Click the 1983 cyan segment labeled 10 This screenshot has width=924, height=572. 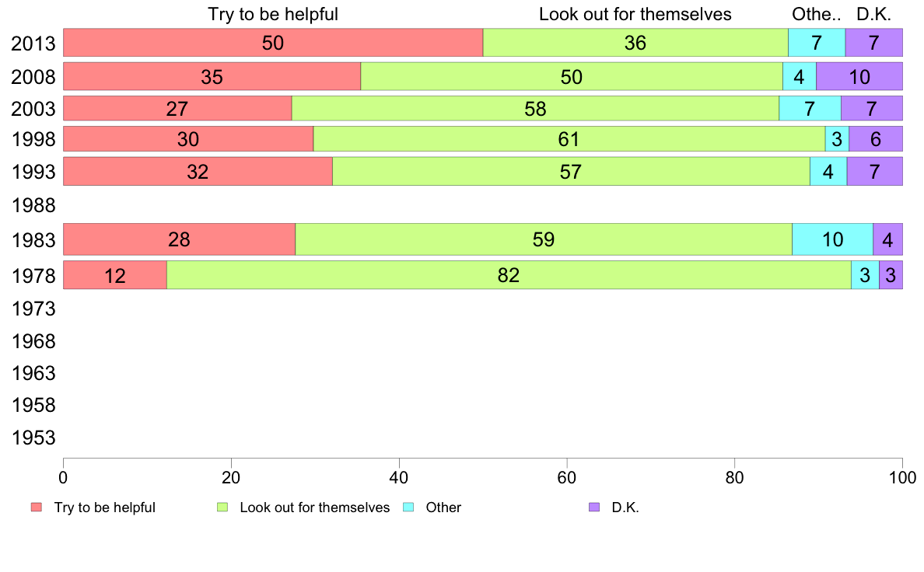[x=833, y=239]
